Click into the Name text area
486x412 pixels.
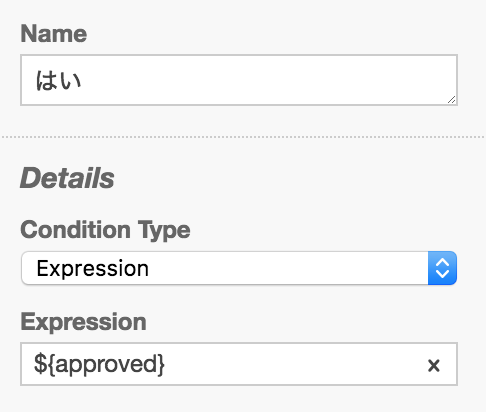239,80
